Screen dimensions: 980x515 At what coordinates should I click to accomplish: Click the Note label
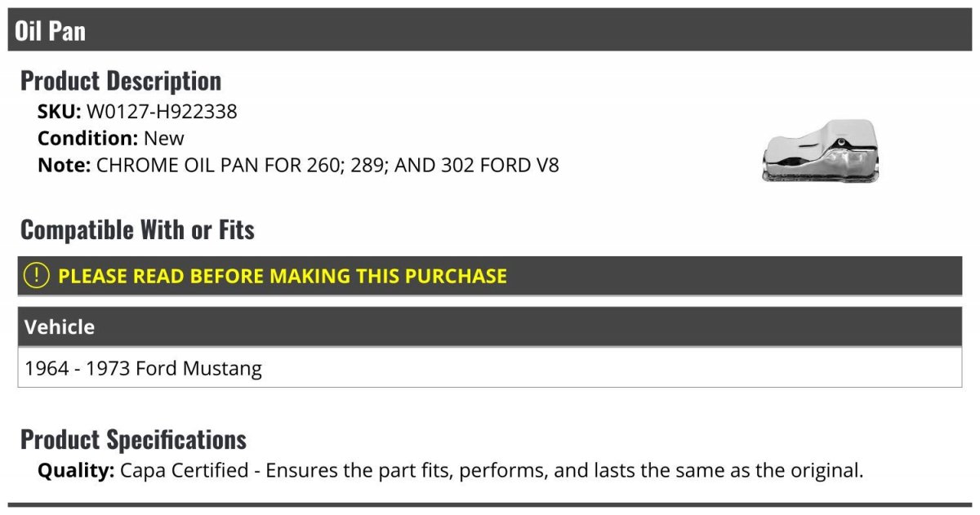coord(64,165)
